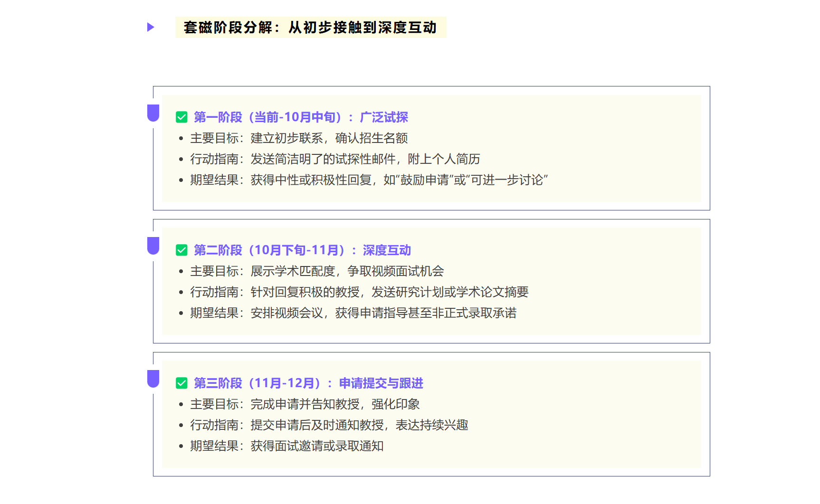Click the purple marker beside the 第一阶段 block
The image size is (820, 504).
tap(153, 113)
